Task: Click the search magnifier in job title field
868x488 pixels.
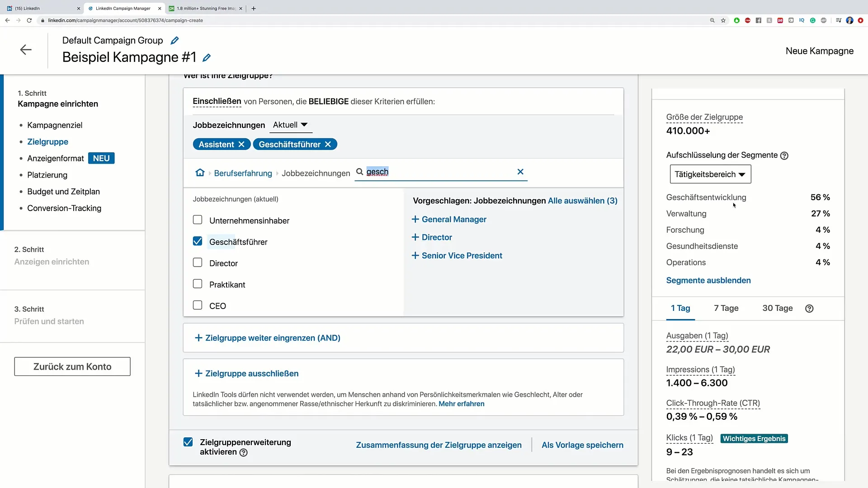Action: 360,172
